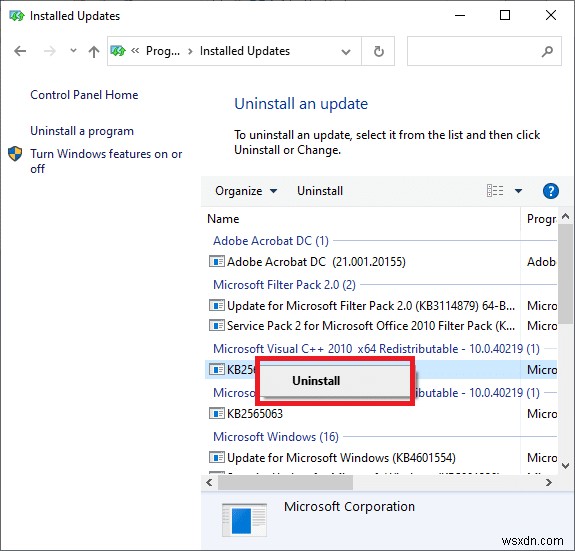Click the vertical scrollbar up arrow
575x551 pixels.
(565, 216)
